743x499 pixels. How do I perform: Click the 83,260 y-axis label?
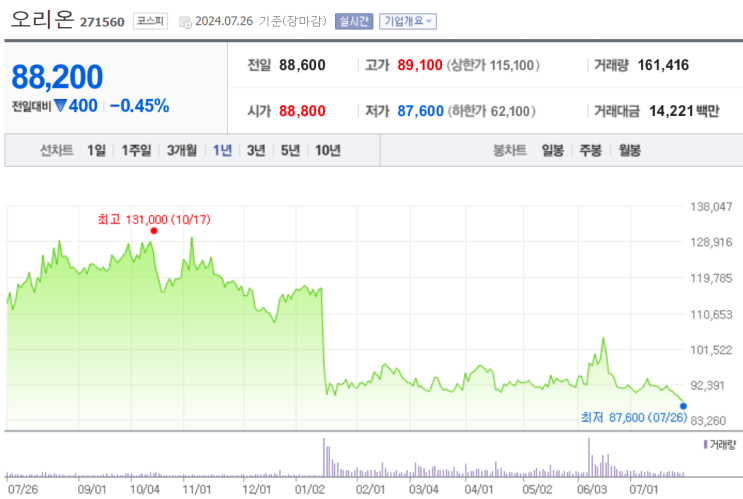[x=708, y=421]
